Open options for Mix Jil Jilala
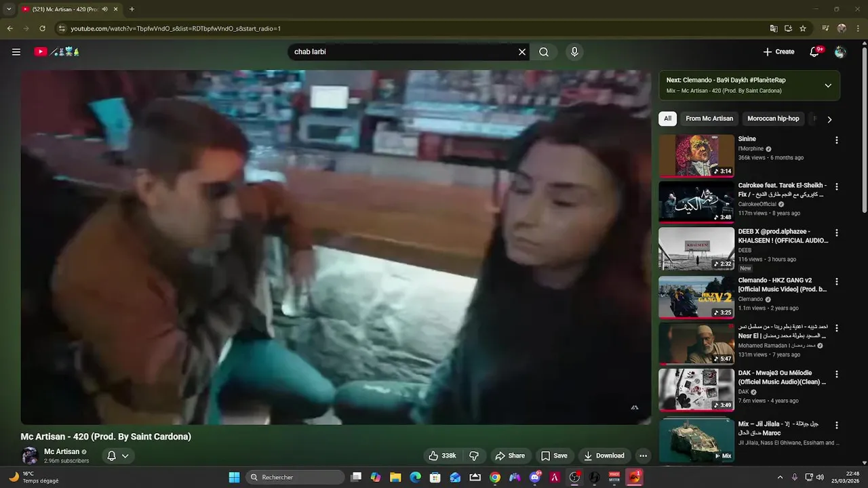Viewport: 868px width, 488px height. click(836, 425)
